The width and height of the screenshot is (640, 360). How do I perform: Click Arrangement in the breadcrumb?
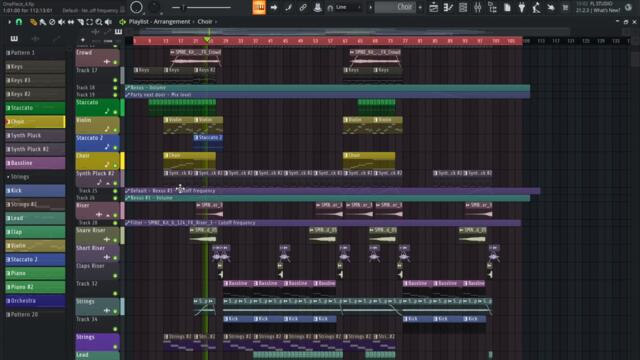point(172,22)
